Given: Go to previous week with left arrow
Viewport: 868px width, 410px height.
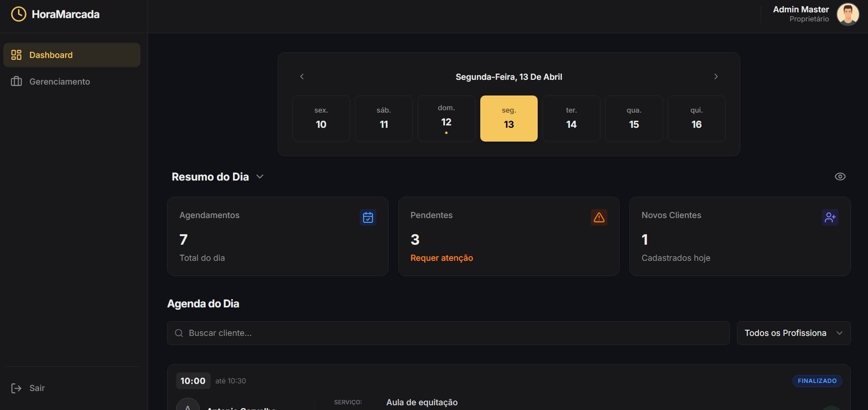Looking at the screenshot, I should [x=302, y=76].
